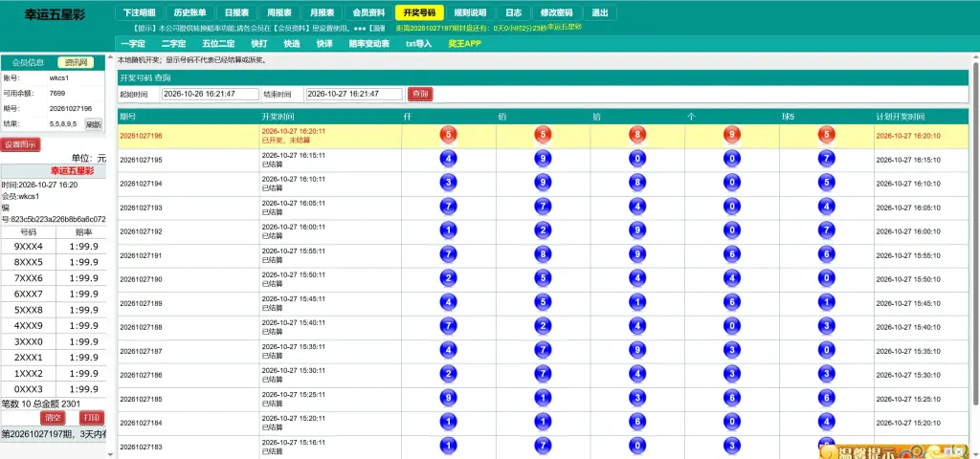
Task: Click red ball 8 in row 20261027196
Action: pyautogui.click(x=637, y=134)
